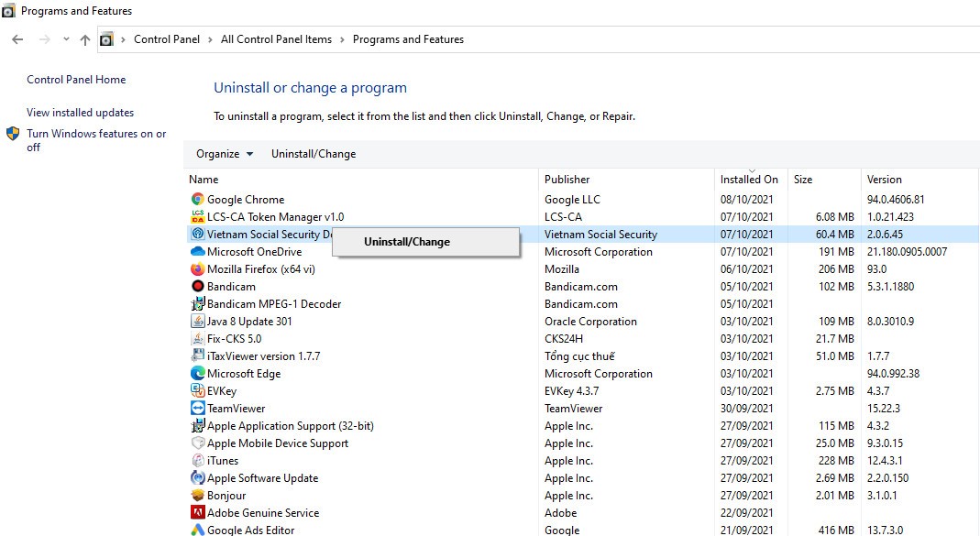Choose Uninstall/Change from the context menu
Viewport: 980px width, 536px height.
pos(407,242)
